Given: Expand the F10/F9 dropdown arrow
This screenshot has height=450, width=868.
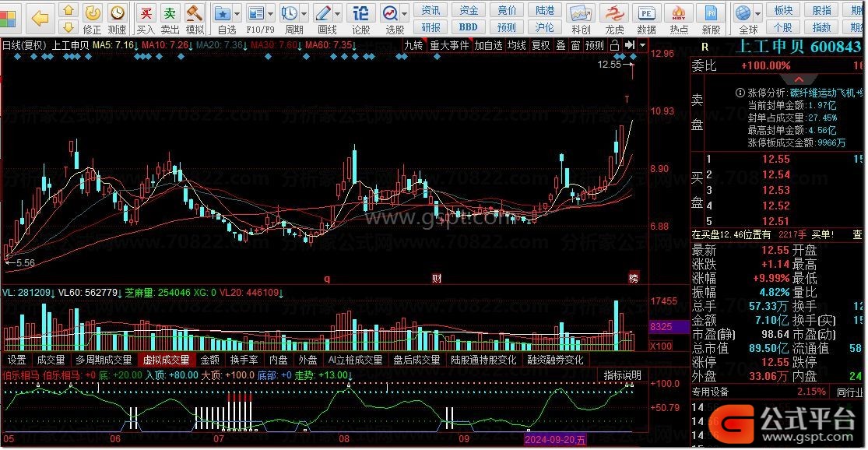Looking at the screenshot, I should point(271,13).
